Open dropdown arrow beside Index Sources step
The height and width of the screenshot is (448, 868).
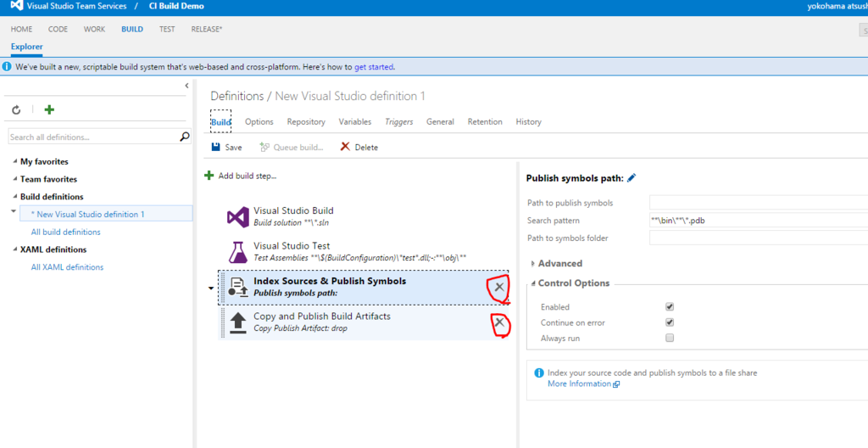211,288
